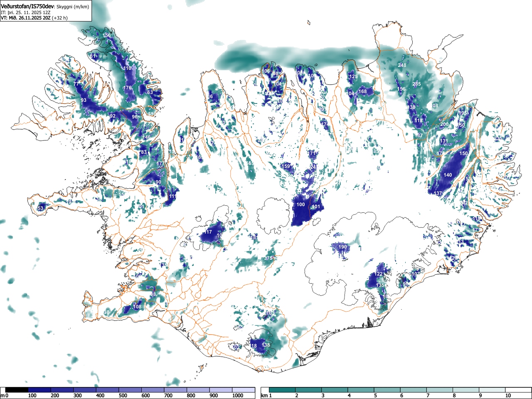
Task: Click the '10' tick label in the km legend
Action: 508,396
